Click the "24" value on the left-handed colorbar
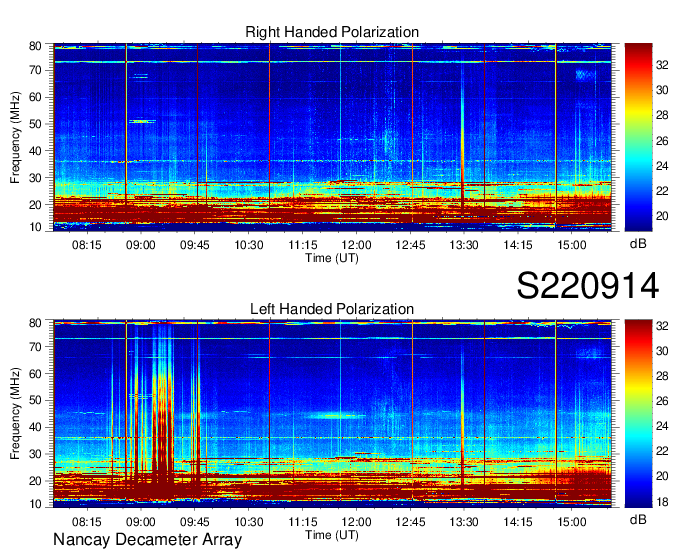The image size is (680, 552). pos(662,426)
